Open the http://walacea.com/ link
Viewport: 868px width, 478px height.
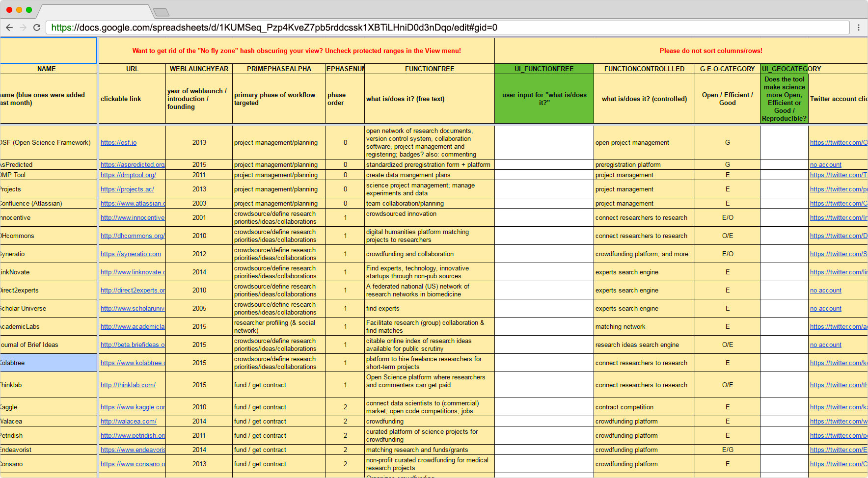pos(129,422)
